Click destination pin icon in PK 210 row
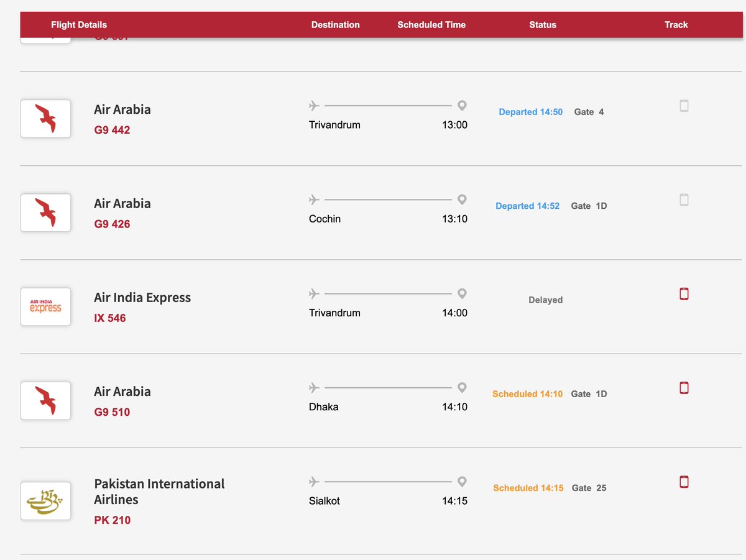The image size is (746, 560). 462,482
